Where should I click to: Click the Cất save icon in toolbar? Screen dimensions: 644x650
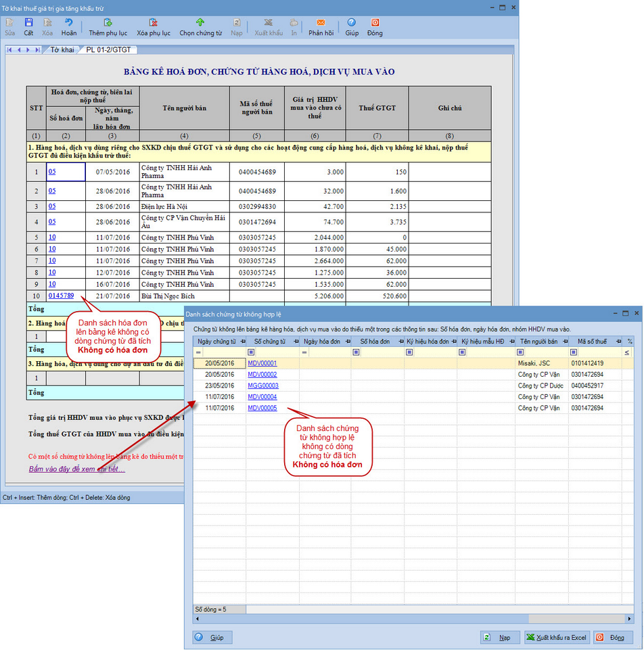tap(28, 22)
